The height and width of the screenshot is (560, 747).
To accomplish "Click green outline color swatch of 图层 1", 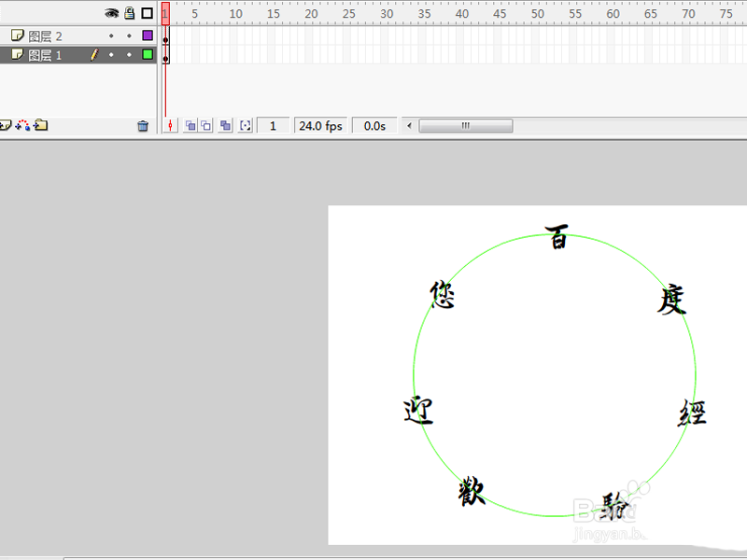I will click(x=148, y=54).
